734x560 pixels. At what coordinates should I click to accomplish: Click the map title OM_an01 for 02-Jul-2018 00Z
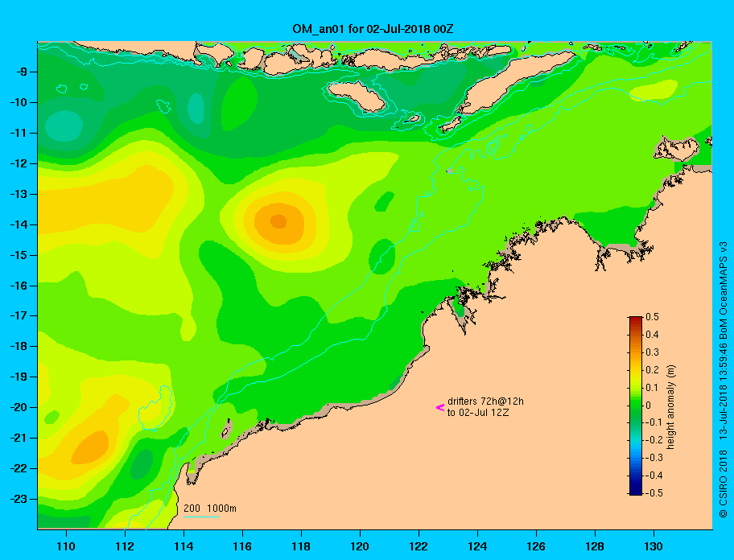[x=373, y=29]
